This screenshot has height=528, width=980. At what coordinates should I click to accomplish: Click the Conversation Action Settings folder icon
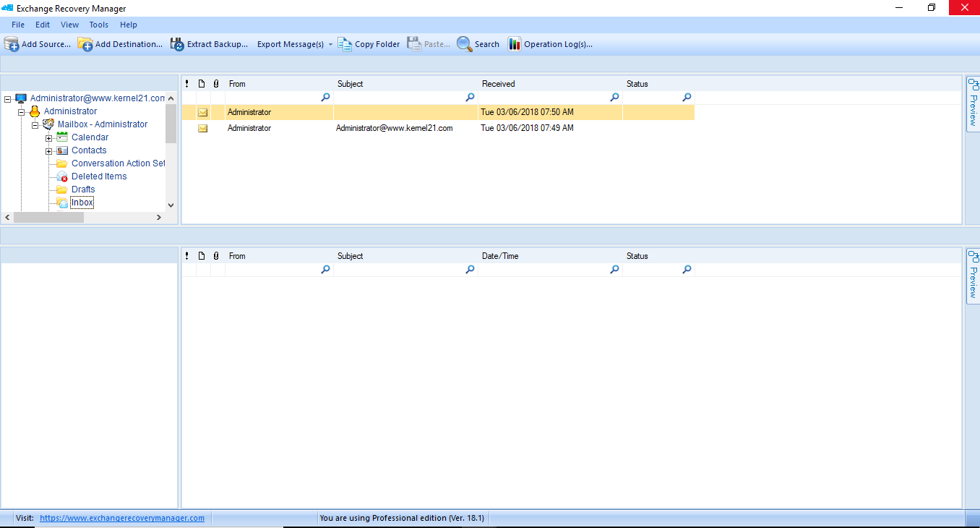click(62, 163)
